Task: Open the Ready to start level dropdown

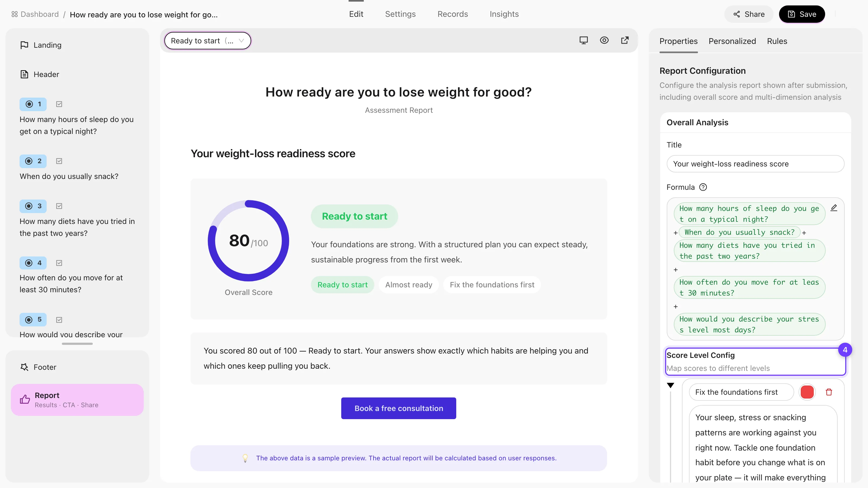Action: click(x=208, y=41)
